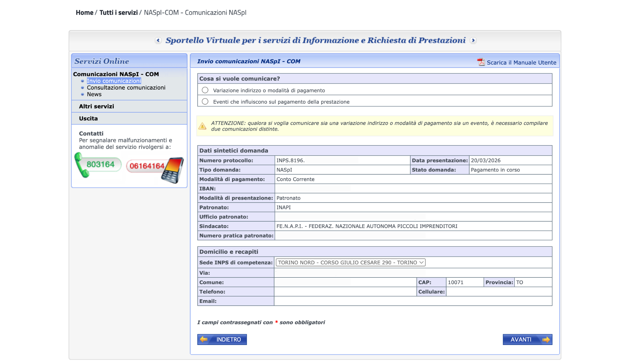Click the NASpI-COM - Comunicazioni NASpI breadcrumb text
Screen dimensions: 630x364
point(195,13)
